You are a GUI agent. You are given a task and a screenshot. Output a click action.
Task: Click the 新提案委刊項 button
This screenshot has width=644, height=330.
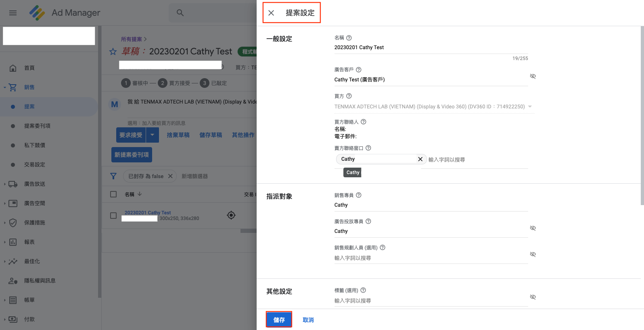[132, 155]
